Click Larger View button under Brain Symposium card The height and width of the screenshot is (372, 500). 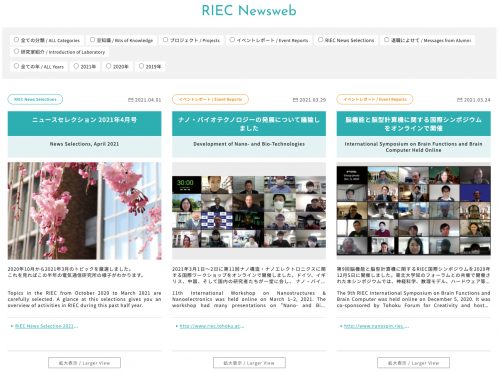413,363
